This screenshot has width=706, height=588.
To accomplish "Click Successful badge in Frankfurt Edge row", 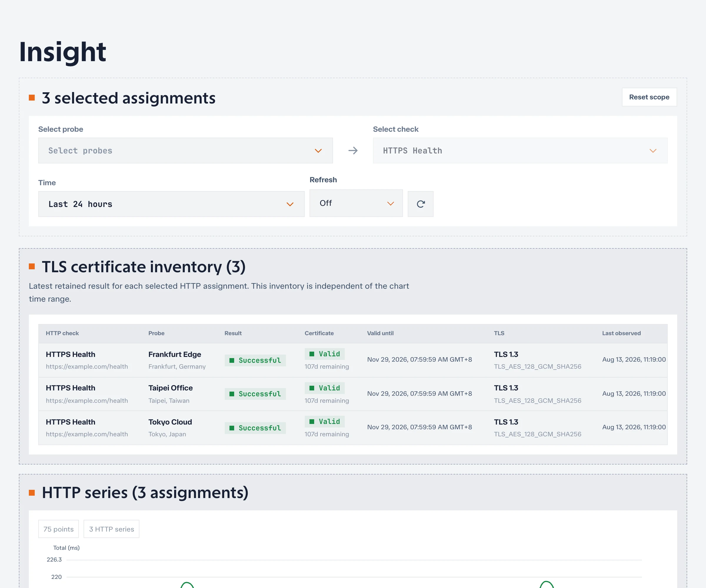I will pyautogui.click(x=255, y=360).
